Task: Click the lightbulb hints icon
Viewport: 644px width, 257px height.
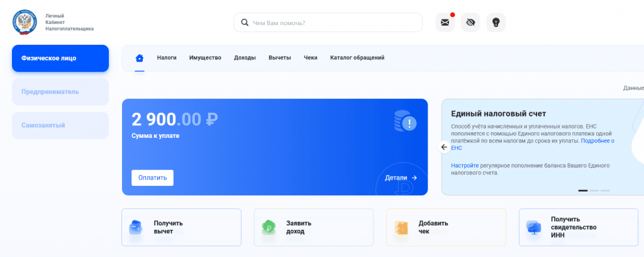Action: [496, 23]
